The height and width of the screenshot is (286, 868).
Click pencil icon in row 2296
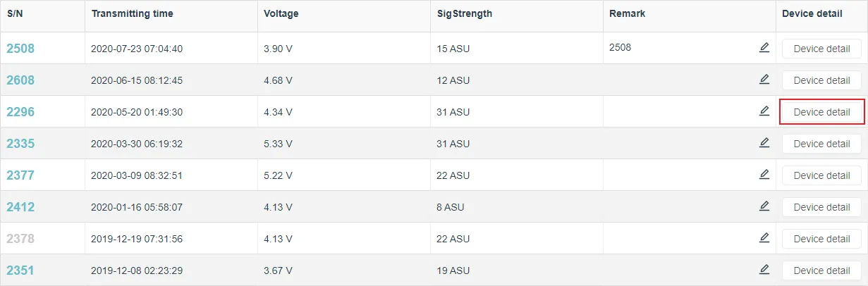click(x=764, y=111)
